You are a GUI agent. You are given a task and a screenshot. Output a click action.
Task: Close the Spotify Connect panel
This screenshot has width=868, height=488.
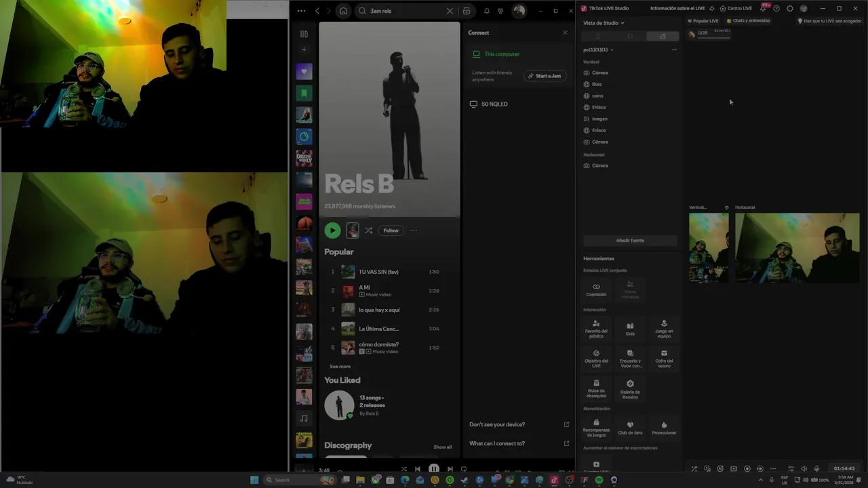click(x=565, y=33)
